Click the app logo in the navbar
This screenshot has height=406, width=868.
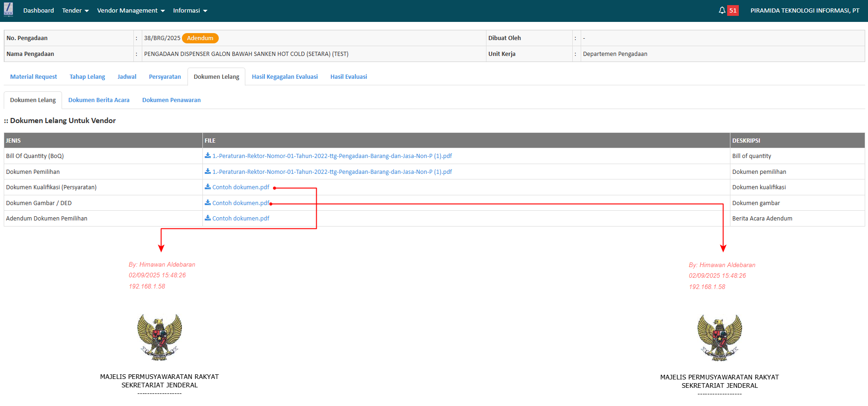pos(8,10)
